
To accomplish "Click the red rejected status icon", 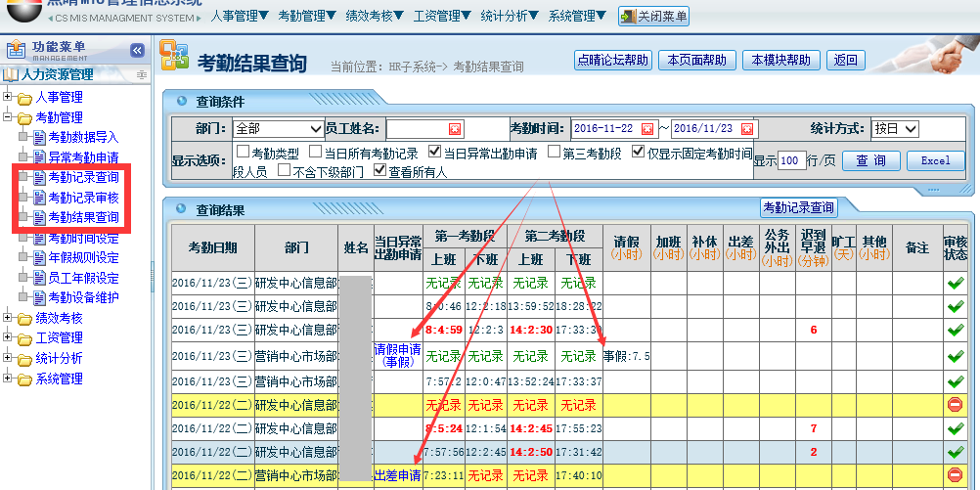I will tap(955, 404).
